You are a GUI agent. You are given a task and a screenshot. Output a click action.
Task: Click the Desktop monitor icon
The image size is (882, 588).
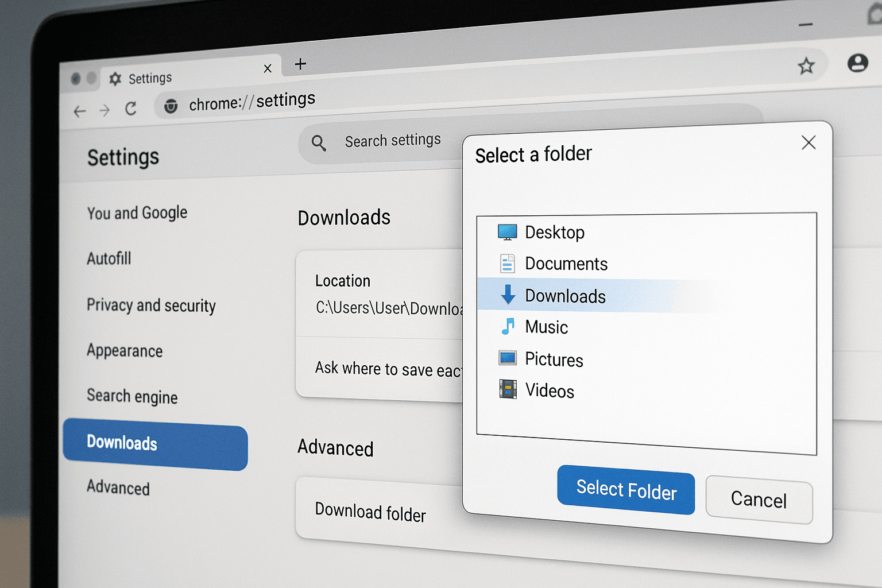tap(507, 232)
